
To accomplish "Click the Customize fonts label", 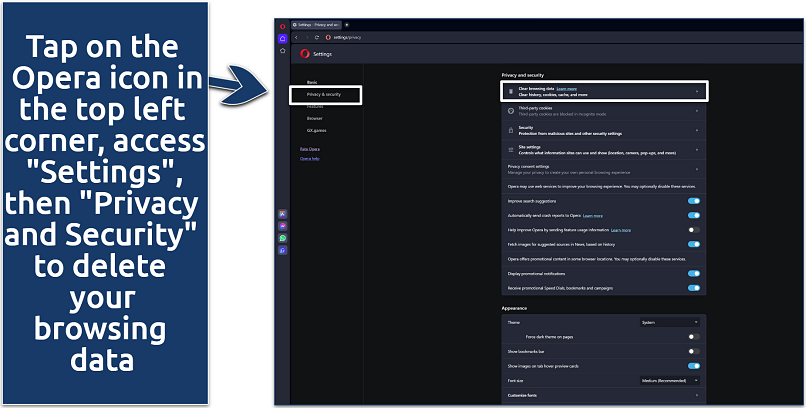I will click(x=522, y=395).
